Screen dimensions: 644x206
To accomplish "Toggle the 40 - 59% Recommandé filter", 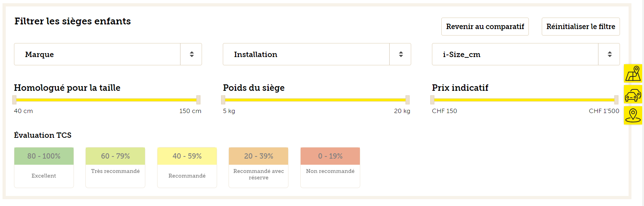I will [x=187, y=167].
